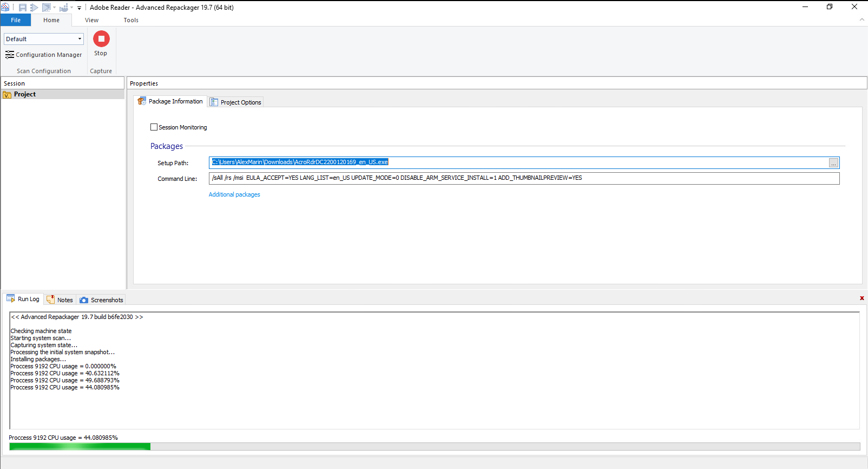Click the Advanced Repackager app icon
Screen dimensions: 868x469
5,7
